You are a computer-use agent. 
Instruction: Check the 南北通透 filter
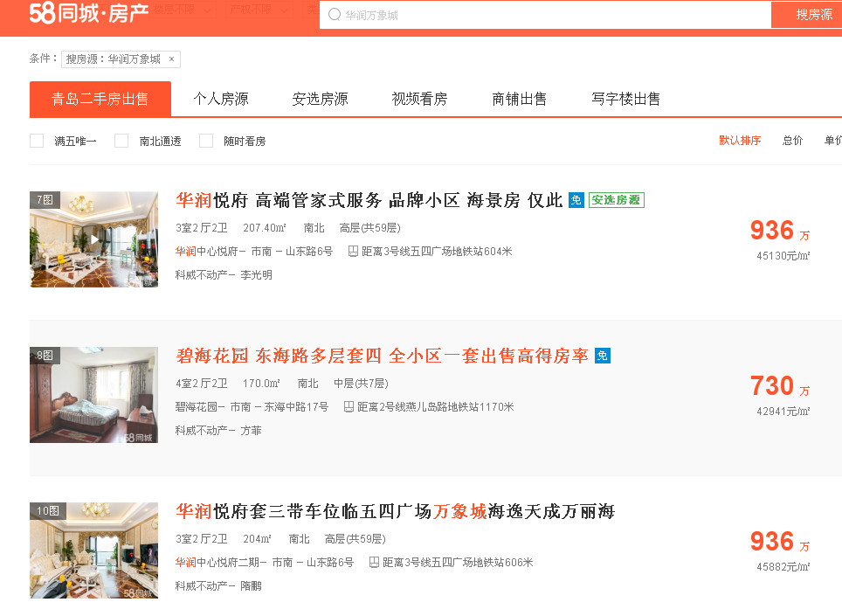tap(121, 140)
